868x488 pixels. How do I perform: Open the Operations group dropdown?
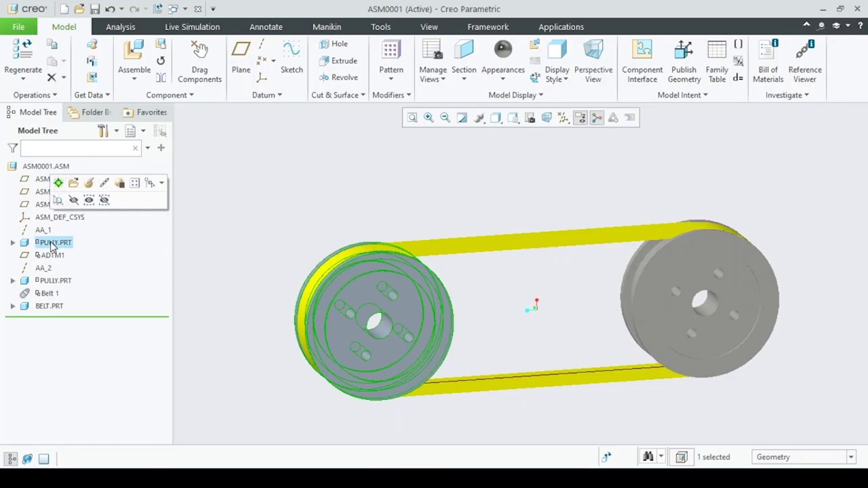35,95
